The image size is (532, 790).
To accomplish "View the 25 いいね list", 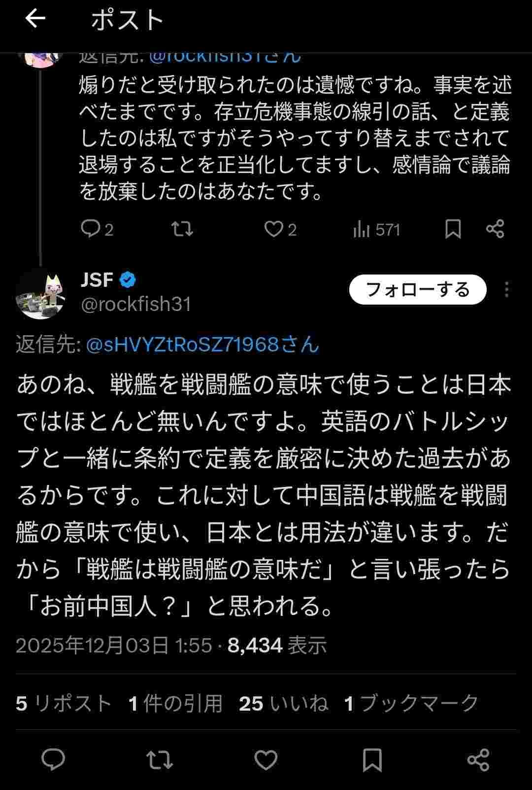I will (283, 703).
